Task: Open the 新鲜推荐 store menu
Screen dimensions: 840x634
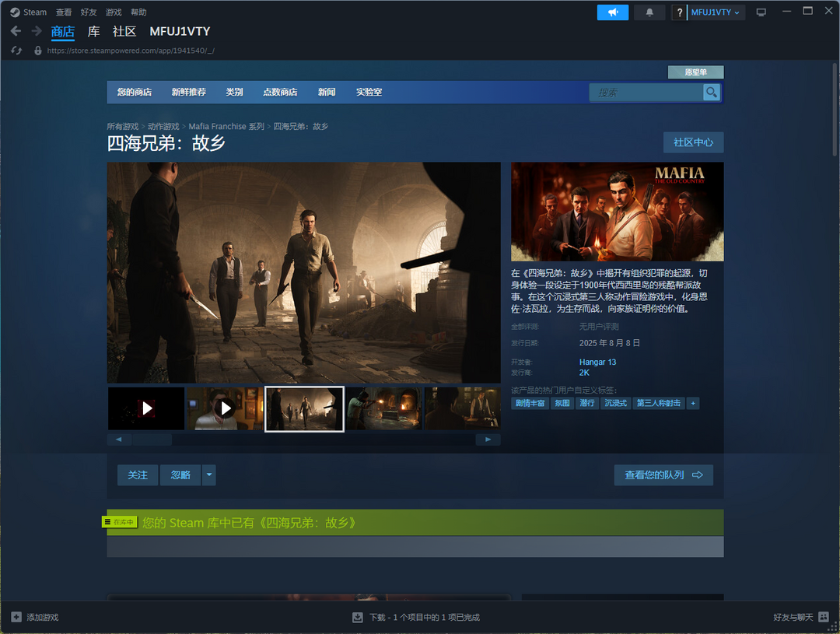Action: 188,92
